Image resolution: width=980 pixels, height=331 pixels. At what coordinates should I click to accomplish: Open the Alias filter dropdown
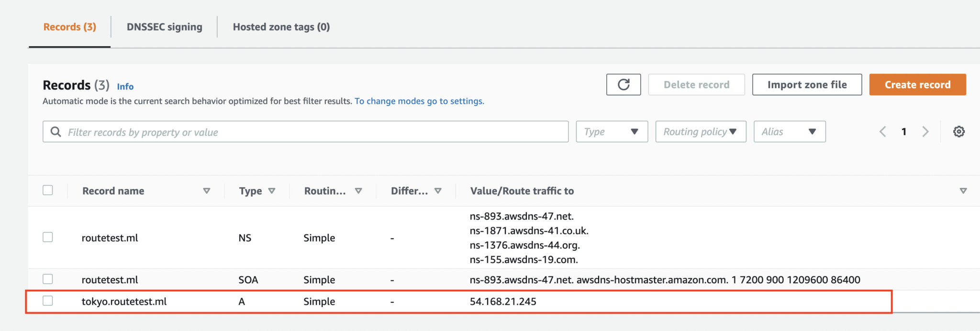789,132
